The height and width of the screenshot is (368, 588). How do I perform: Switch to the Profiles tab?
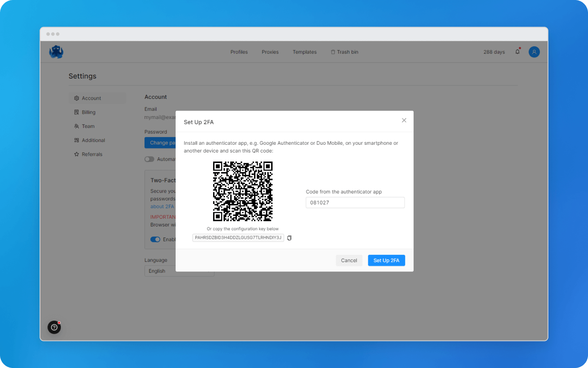click(x=239, y=52)
